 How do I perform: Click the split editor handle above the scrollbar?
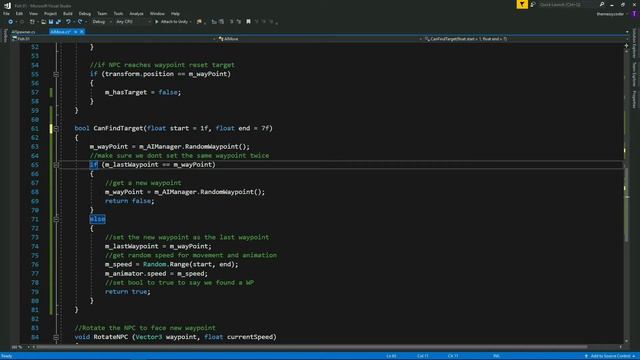coord(627,46)
